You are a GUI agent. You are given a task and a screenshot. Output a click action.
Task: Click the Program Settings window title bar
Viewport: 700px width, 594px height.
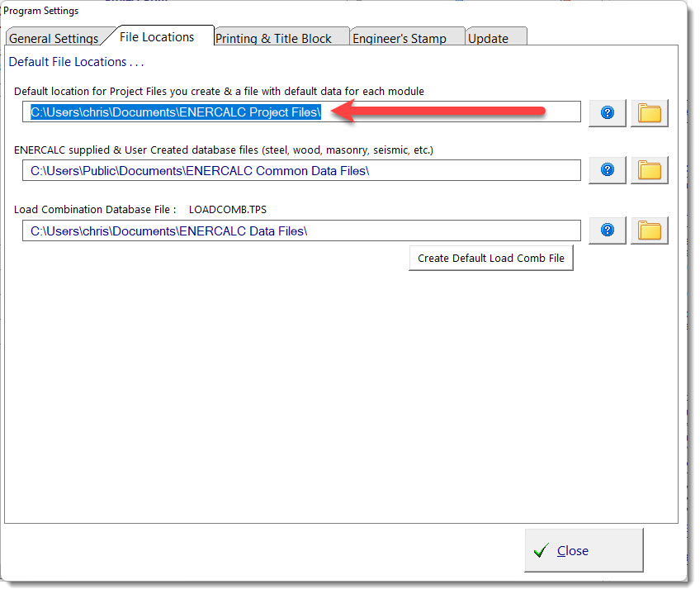tap(330, 11)
